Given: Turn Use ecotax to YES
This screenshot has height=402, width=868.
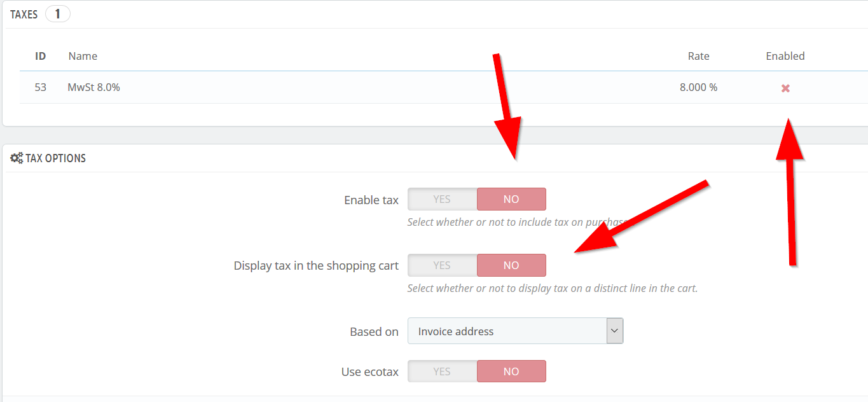Looking at the screenshot, I should tap(442, 371).
